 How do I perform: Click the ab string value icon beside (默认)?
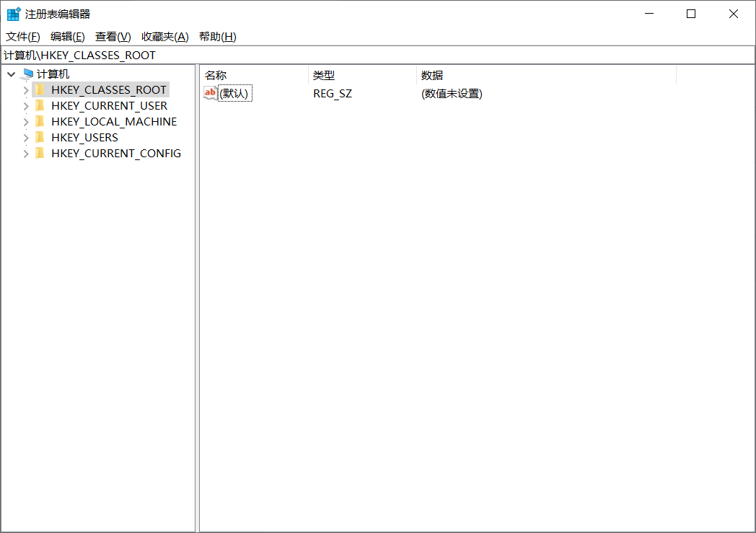pyautogui.click(x=210, y=93)
